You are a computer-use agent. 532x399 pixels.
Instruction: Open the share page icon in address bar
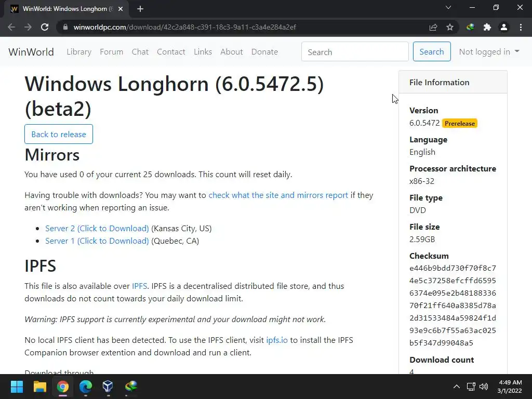pos(433,27)
